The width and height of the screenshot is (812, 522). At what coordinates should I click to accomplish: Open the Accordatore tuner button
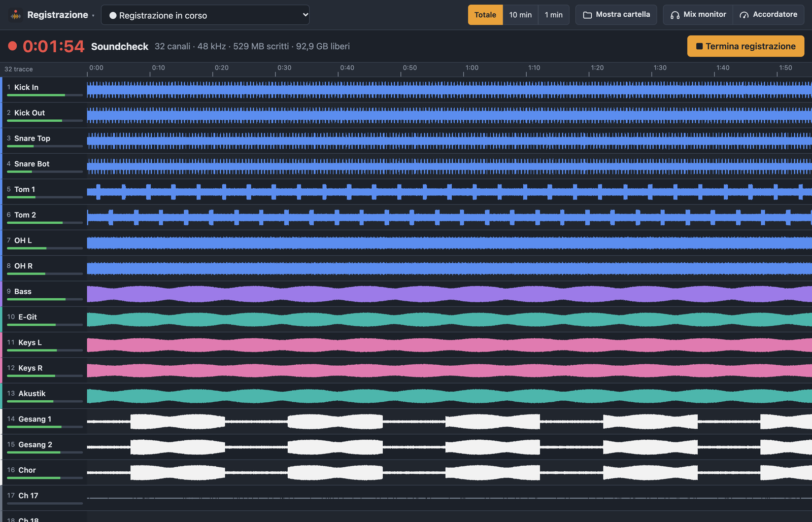coord(768,15)
